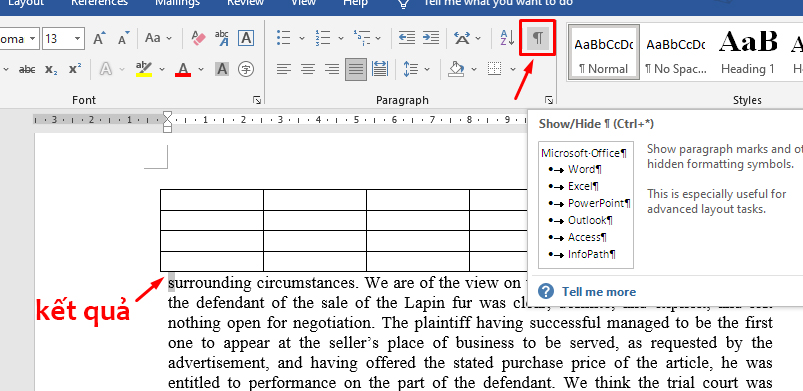Expand the Change Case dropdown arrow
Image resolution: width=803 pixels, height=391 pixels.
pos(170,38)
